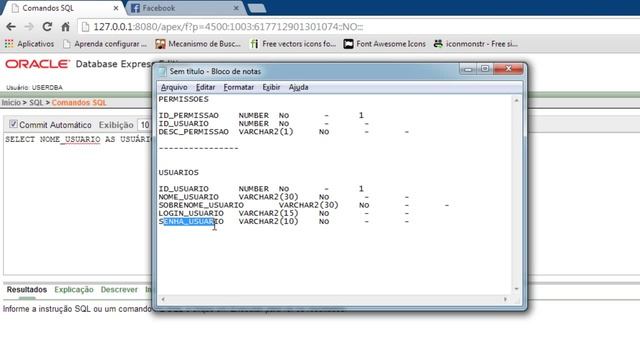Viewport: 640px width, 360px height.
Task: Close the Facebook tab
Action: click(x=236, y=8)
